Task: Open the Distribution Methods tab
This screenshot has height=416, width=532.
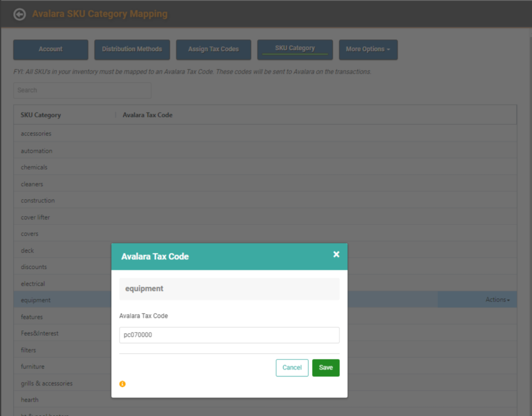Action: point(132,49)
